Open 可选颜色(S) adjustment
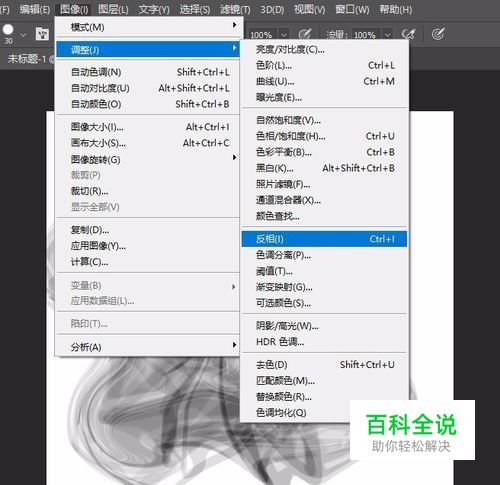The height and width of the screenshot is (485, 500). pyautogui.click(x=324, y=303)
